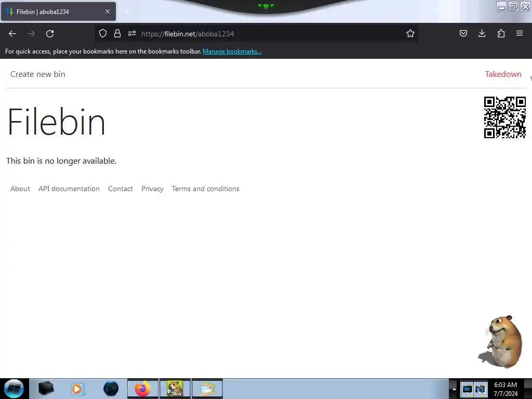This screenshot has height=399, width=532.
Task: Switch to the file window taskbar button
Action: pyautogui.click(x=207, y=389)
